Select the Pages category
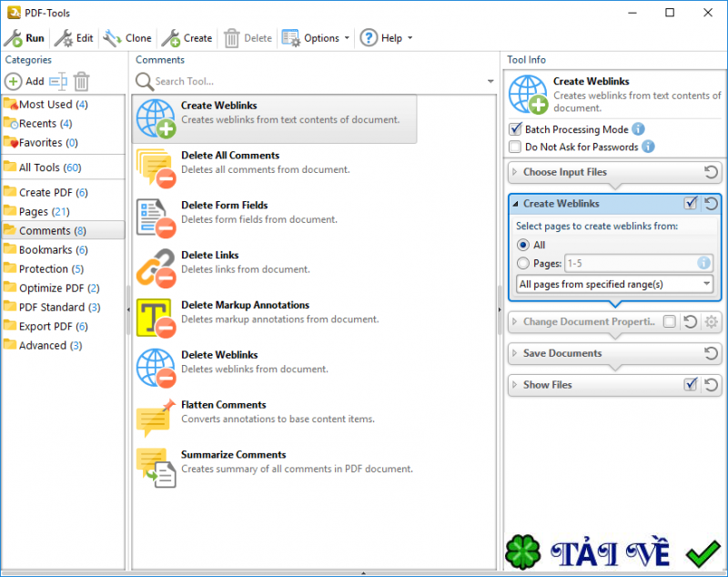Image resolution: width=728 pixels, height=577 pixels. click(x=63, y=211)
